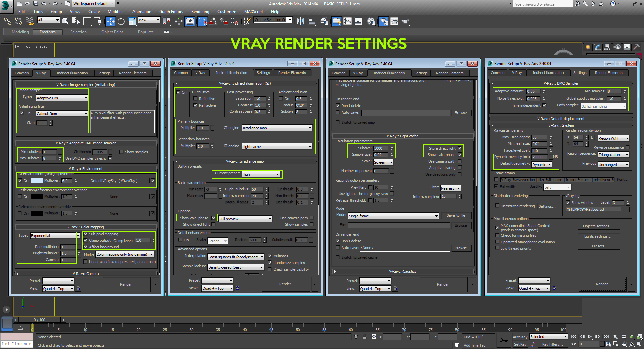This screenshot has height=349, width=644.
Task: Toggle Auto Key button
Action: 520,337
